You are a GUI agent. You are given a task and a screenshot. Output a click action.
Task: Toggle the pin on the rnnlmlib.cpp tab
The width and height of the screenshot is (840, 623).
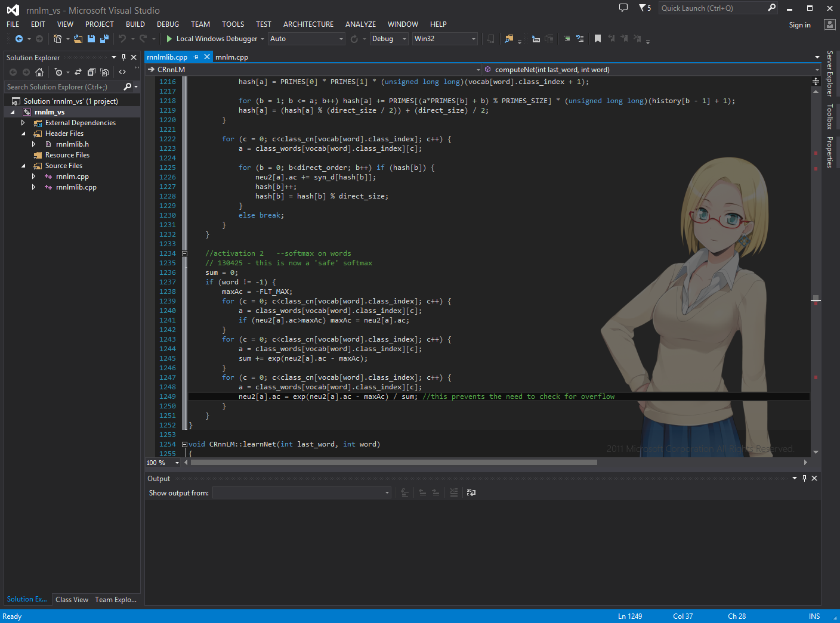tap(196, 57)
